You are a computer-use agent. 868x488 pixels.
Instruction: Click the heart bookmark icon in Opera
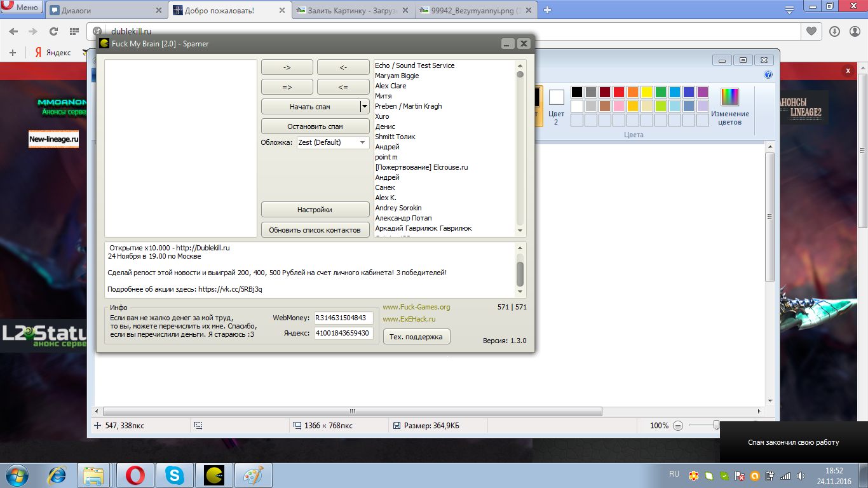811,31
